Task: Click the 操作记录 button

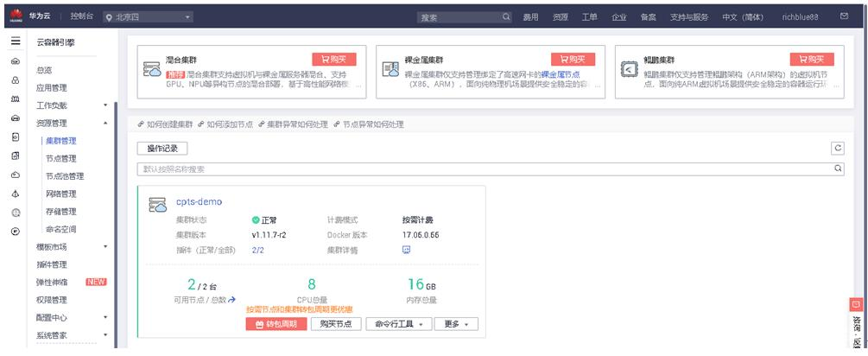Action: [162, 148]
